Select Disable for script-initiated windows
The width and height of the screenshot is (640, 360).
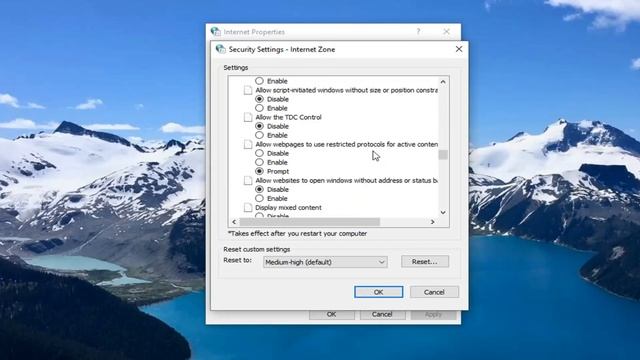(x=259, y=99)
